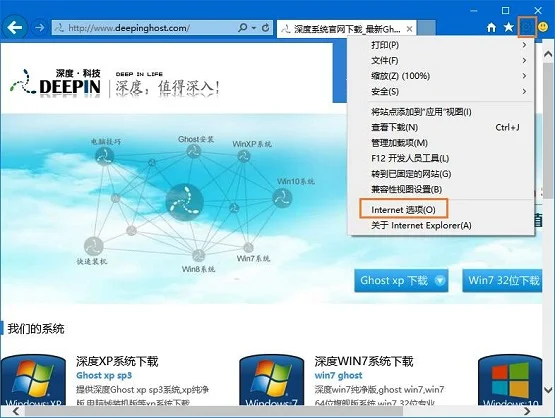Viewport: 555px width, 418px height.
Task: Click the 我们的系统 section heading
Action: (x=36, y=329)
